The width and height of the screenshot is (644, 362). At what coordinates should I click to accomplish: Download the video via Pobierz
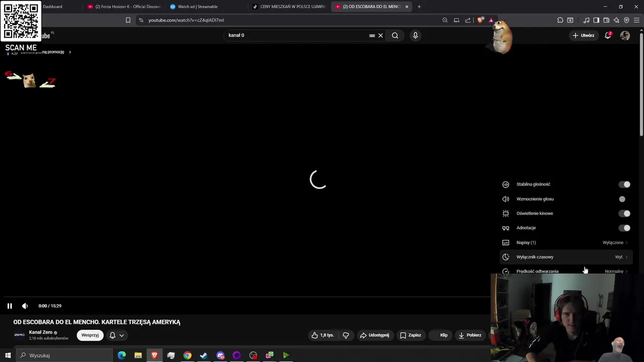470,335
